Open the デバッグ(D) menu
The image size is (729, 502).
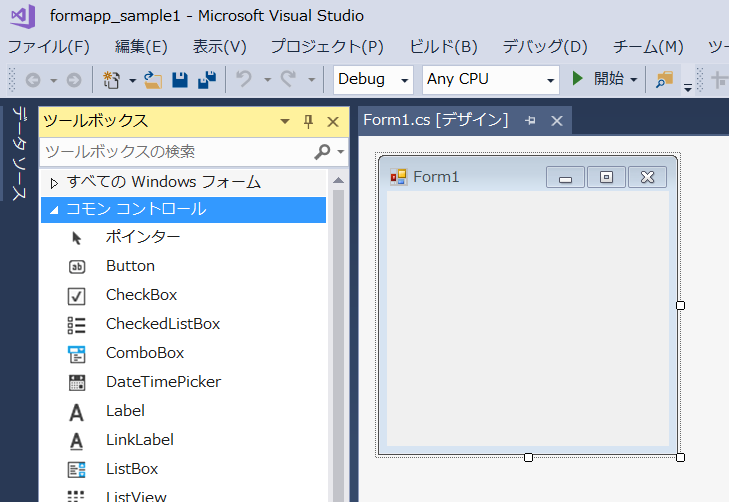click(545, 46)
